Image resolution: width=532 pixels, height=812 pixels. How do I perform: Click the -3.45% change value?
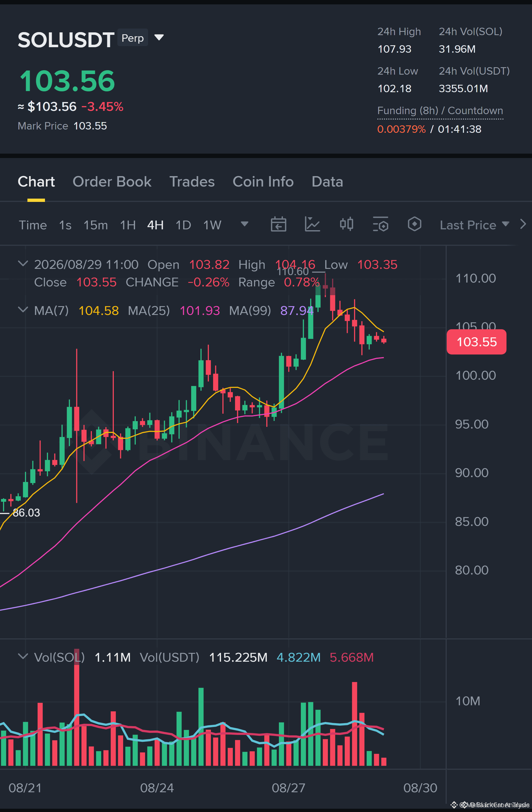click(x=102, y=107)
